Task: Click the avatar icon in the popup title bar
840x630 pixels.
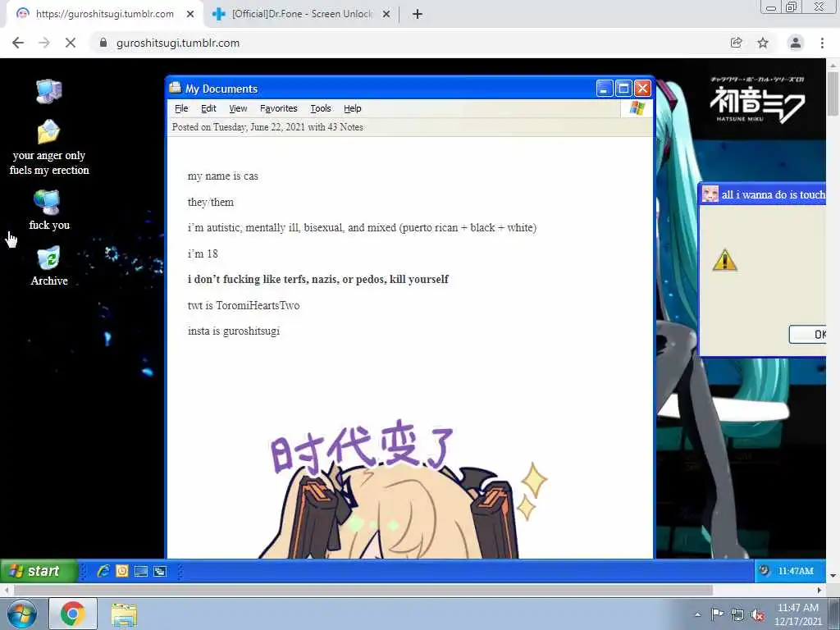Action: click(710, 194)
